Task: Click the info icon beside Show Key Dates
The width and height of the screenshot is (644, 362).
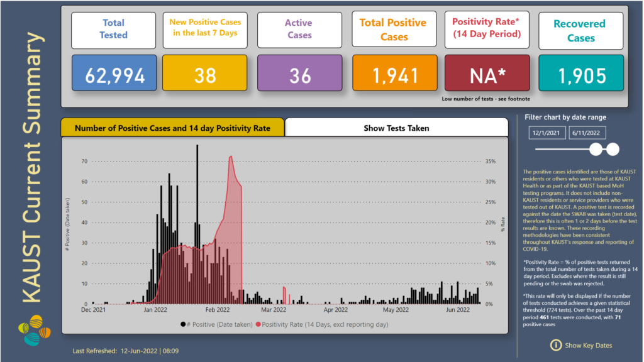Action: click(x=555, y=345)
